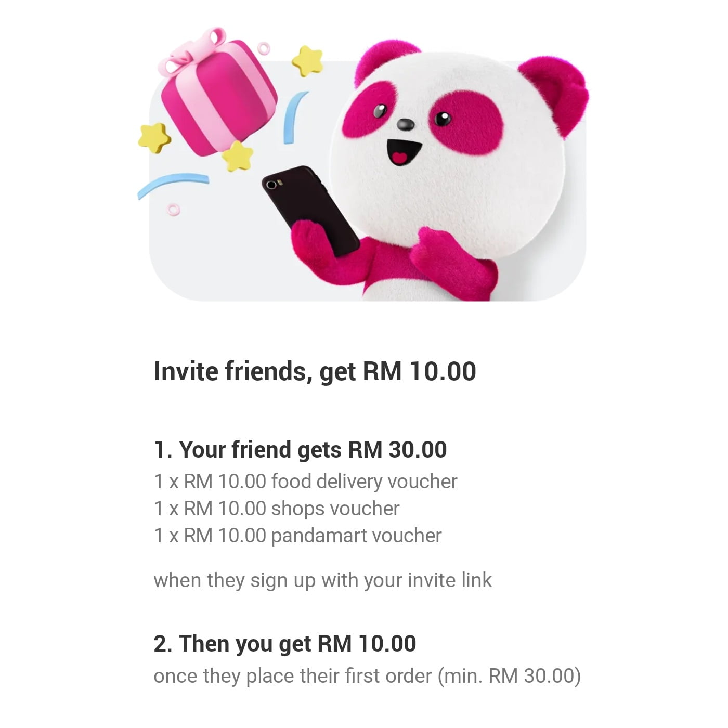Viewport: 728px width, 728px height.
Task: Click 'Your friend gets RM 30.00' step
Action: click(301, 450)
